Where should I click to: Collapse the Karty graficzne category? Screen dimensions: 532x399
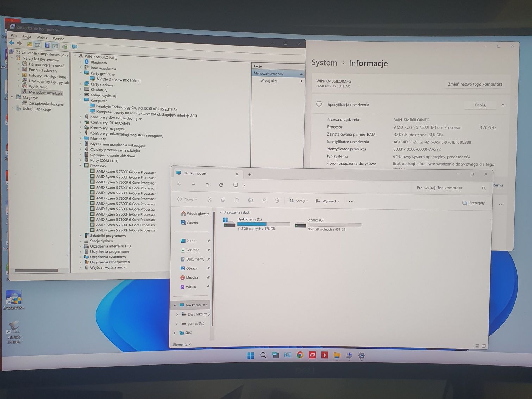(x=81, y=73)
